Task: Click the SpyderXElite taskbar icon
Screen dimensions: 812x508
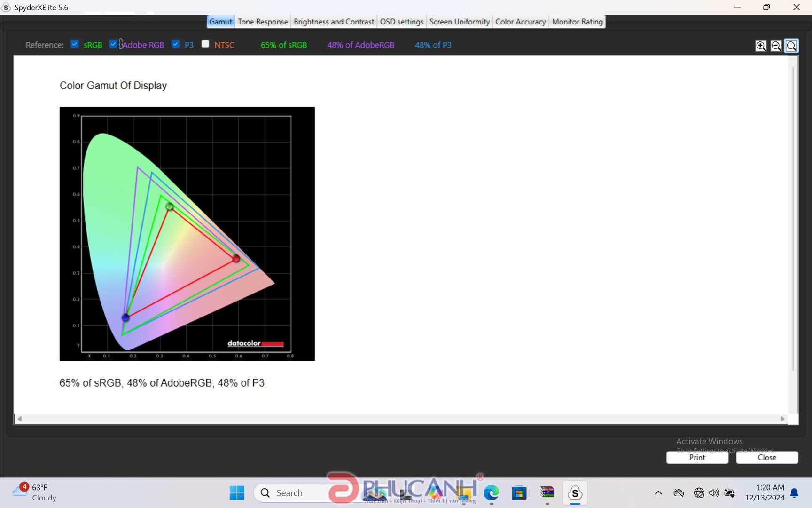Action: click(575, 493)
